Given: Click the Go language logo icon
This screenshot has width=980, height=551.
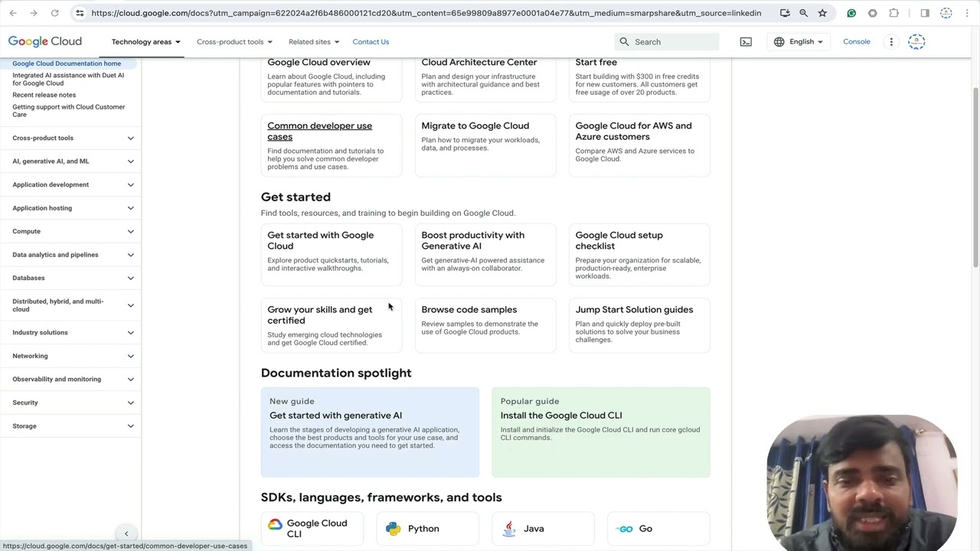Looking at the screenshot, I should pyautogui.click(x=626, y=529).
